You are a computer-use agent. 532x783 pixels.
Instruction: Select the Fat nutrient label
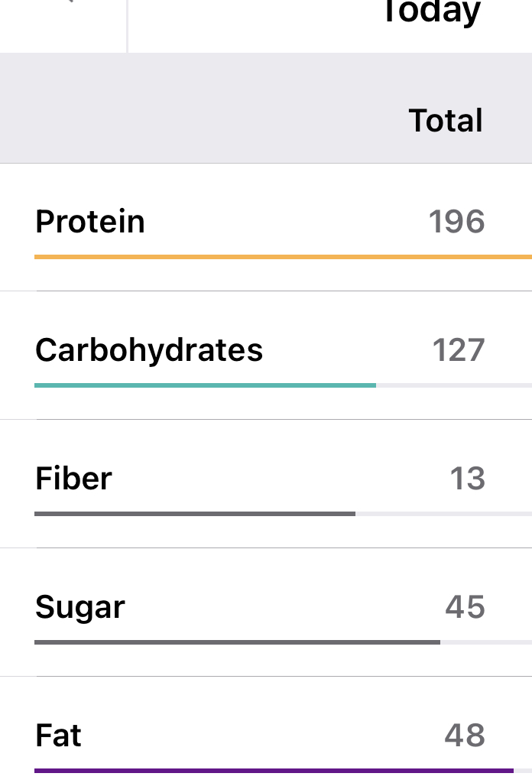tap(58, 736)
